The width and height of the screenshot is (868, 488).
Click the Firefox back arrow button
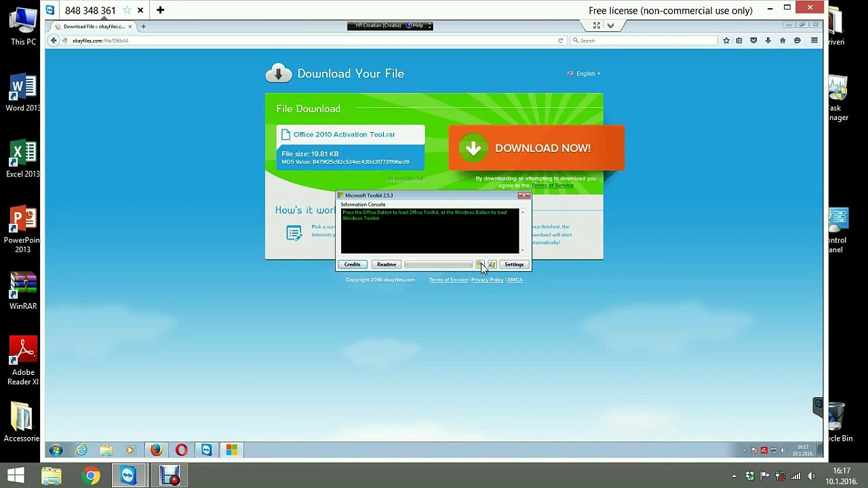point(54,41)
